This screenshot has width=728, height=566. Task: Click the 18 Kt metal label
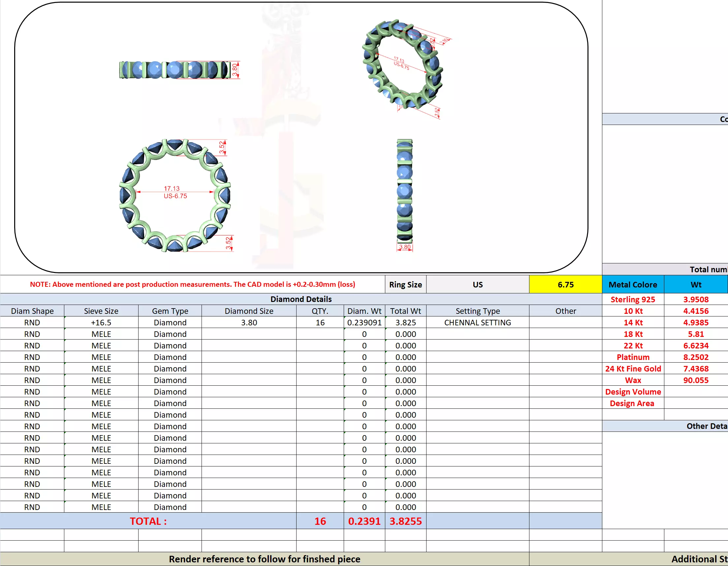633,334
